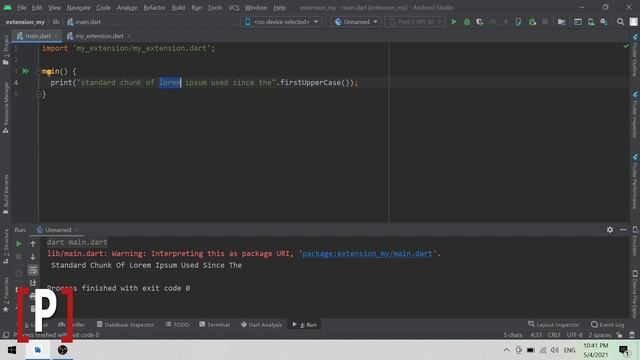The image size is (640, 360).
Task: Open Run panel settings gear
Action: coord(610,230)
